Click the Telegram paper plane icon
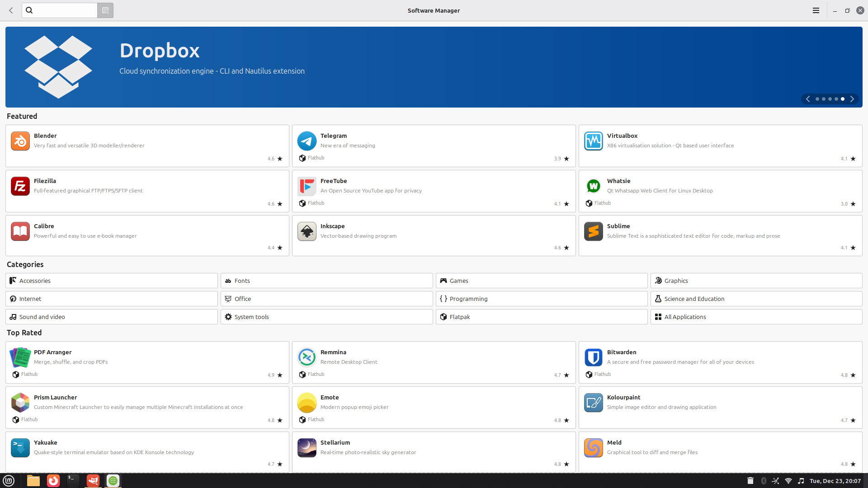 coord(307,141)
